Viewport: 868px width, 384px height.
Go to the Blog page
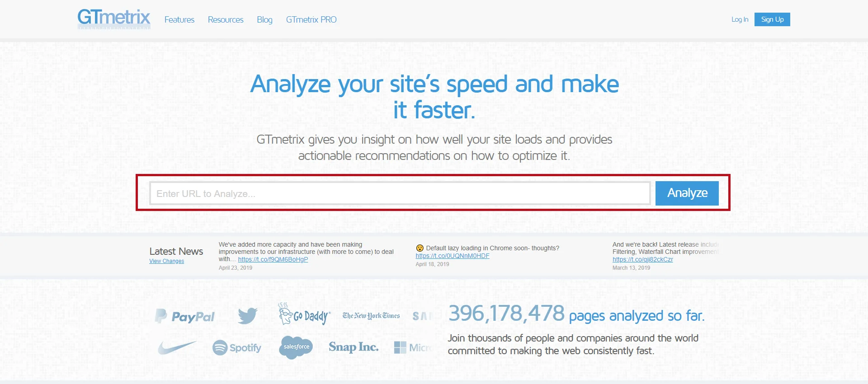[x=264, y=20]
